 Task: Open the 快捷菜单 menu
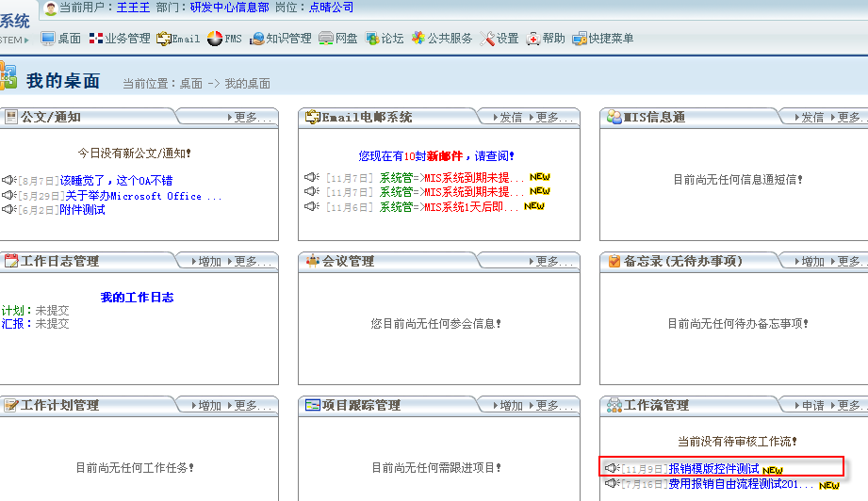[x=611, y=39]
